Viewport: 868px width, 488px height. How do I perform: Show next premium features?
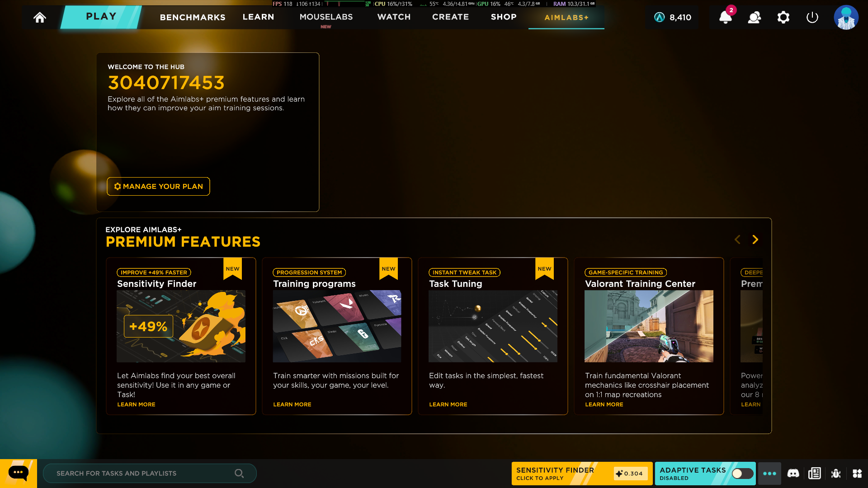pos(755,239)
